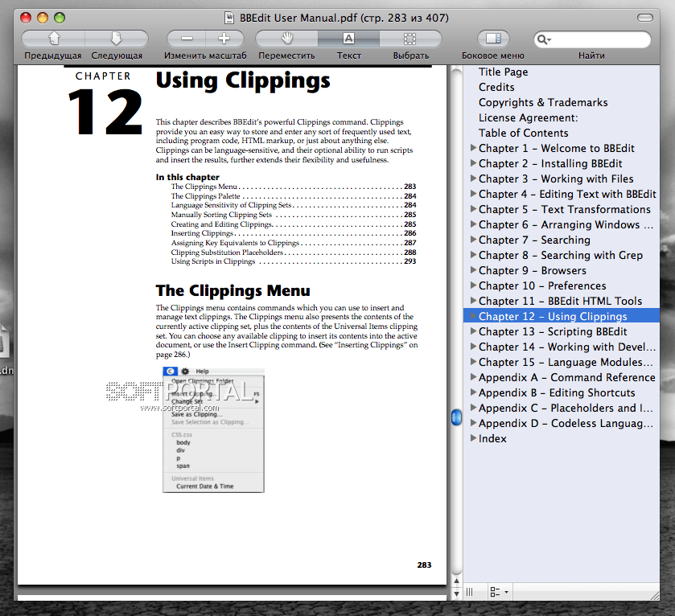Expand Chapter 8 – Searching with Grep
The height and width of the screenshot is (616, 675).
click(473, 255)
